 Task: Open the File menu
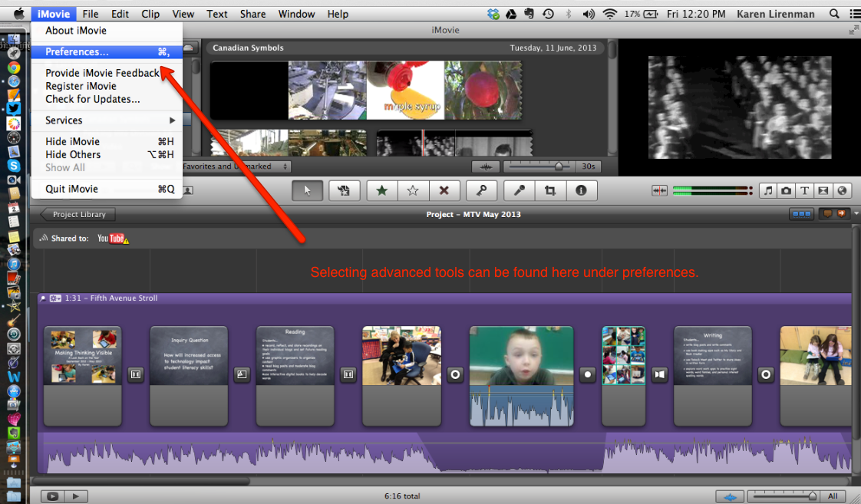pos(90,14)
